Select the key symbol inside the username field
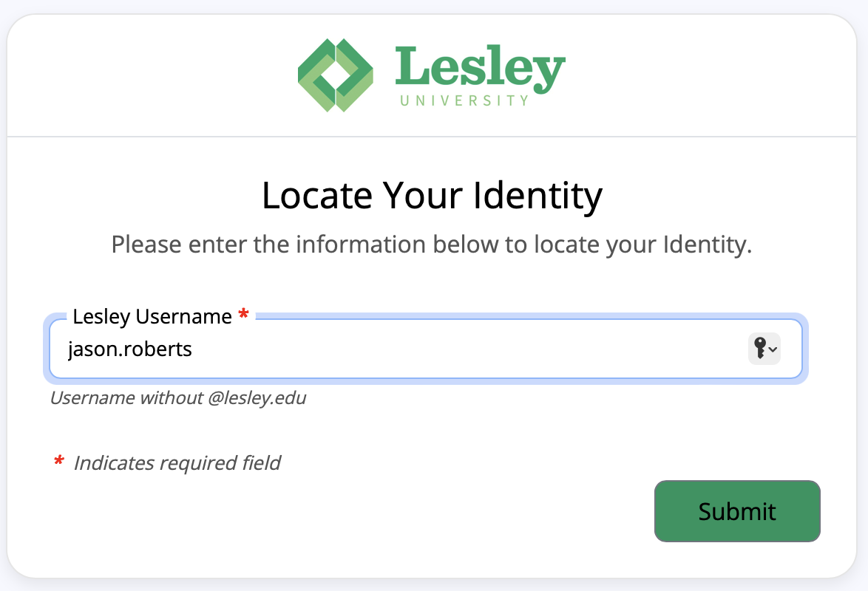868x591 pixels. 762,348
